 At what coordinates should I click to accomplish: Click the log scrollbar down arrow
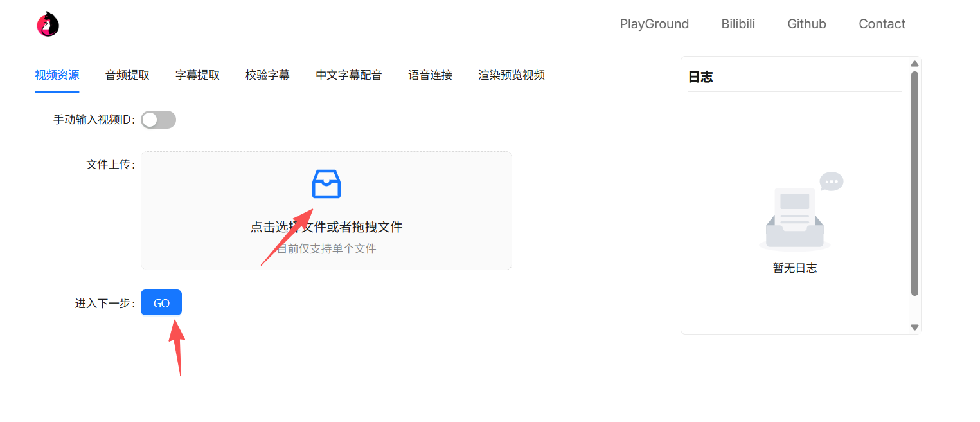(x=914, y=327)
